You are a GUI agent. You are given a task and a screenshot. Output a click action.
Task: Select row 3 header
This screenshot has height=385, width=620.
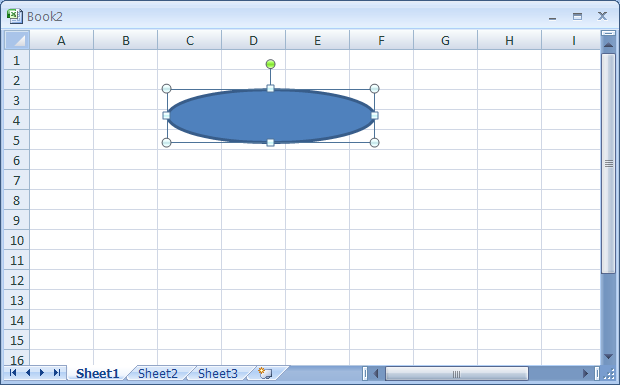pyautogui.click(x=17, y=100)
